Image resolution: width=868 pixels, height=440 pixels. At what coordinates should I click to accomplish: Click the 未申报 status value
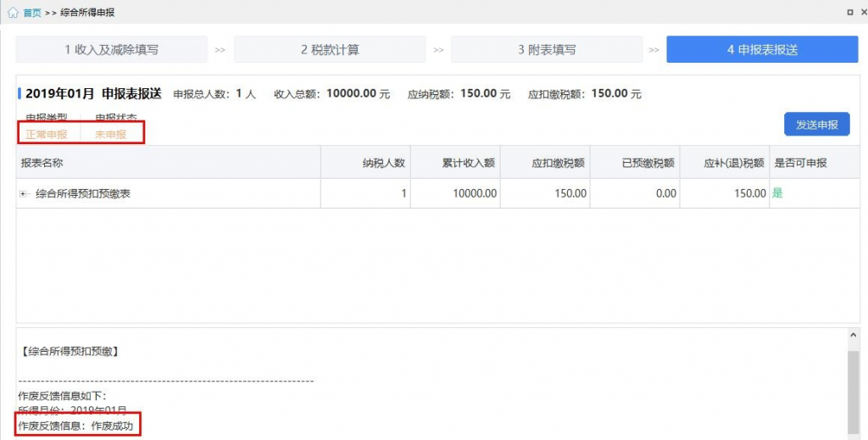[110, 135]
